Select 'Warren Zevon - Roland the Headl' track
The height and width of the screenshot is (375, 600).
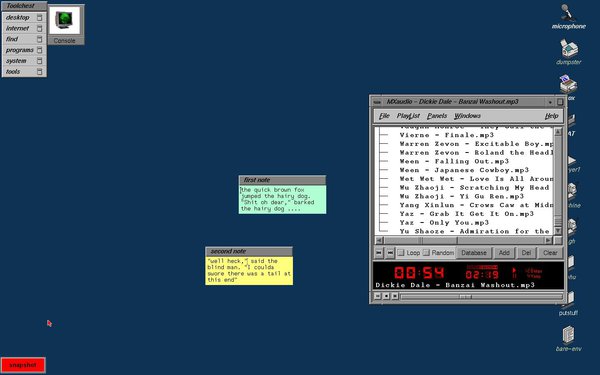tap(476, 153)
